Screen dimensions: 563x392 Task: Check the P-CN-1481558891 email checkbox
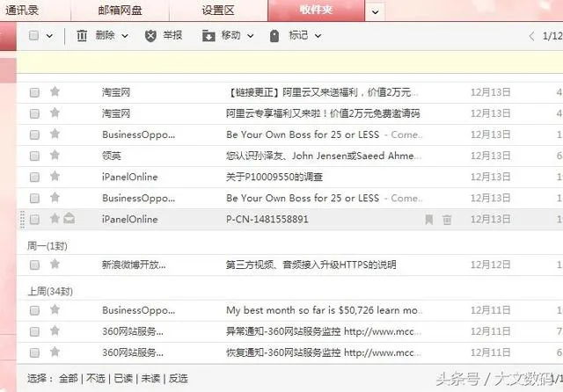[x=34, y=219]
